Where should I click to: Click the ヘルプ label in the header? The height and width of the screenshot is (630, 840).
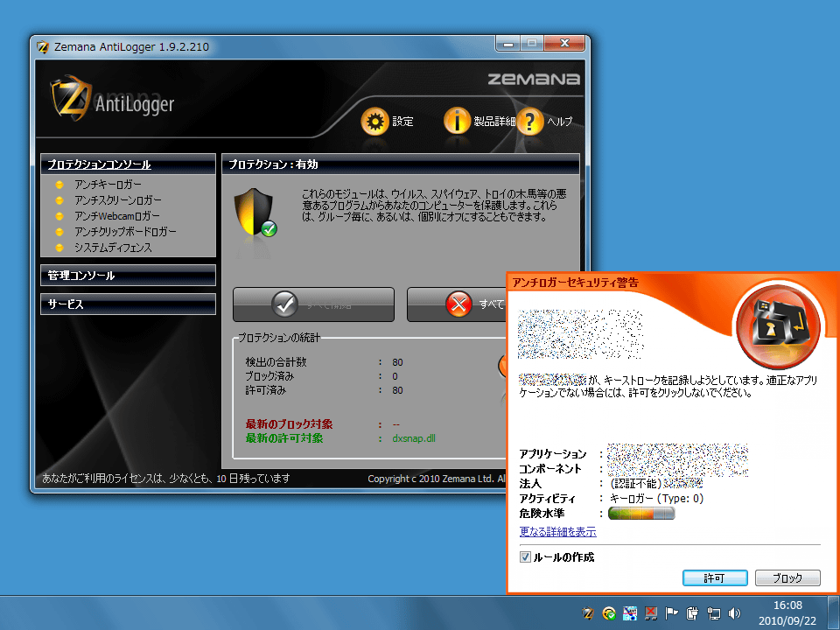click(560, 122)
